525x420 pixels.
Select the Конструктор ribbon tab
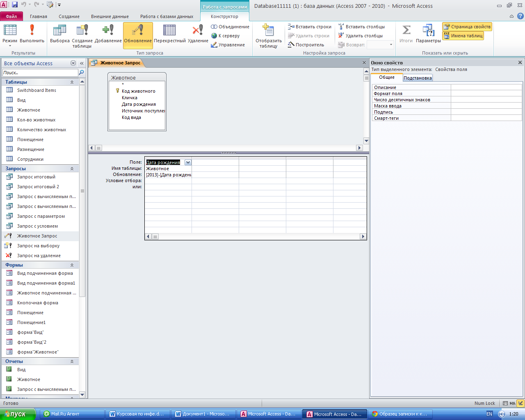tap(224, 16)
